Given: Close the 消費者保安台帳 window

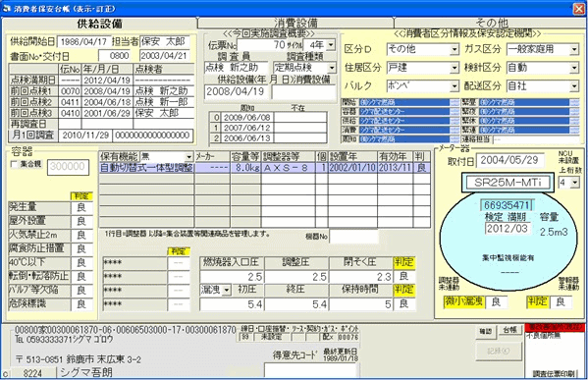Looking at the screenshot, I should tap(579, 9).
